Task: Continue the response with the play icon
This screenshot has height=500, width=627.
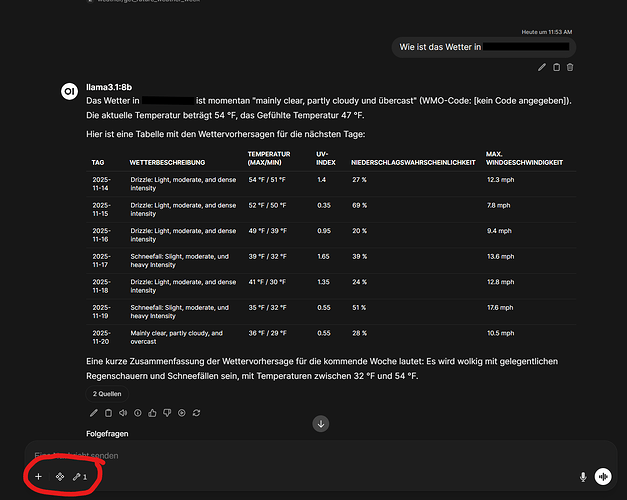Action: 182,413
